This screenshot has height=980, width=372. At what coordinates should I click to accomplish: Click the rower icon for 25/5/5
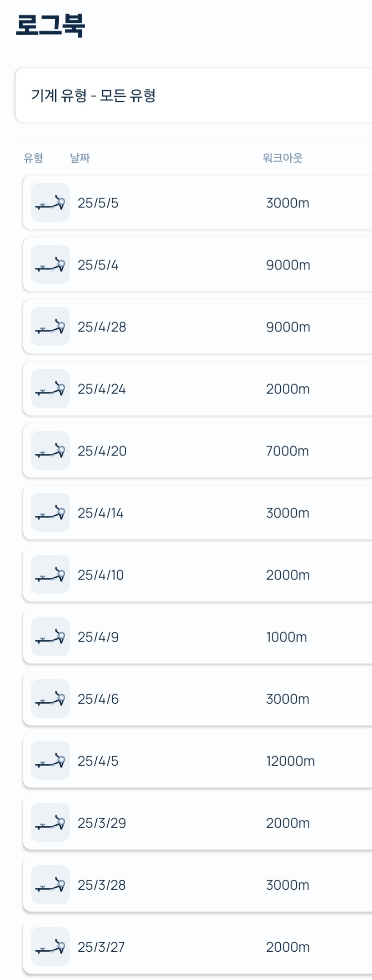[x=50, y=202]
